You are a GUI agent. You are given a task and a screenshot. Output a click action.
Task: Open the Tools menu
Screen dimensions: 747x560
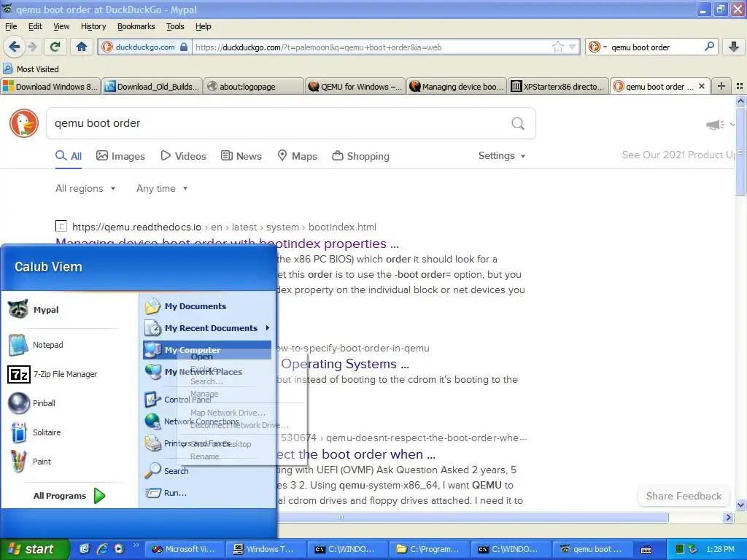175,26
